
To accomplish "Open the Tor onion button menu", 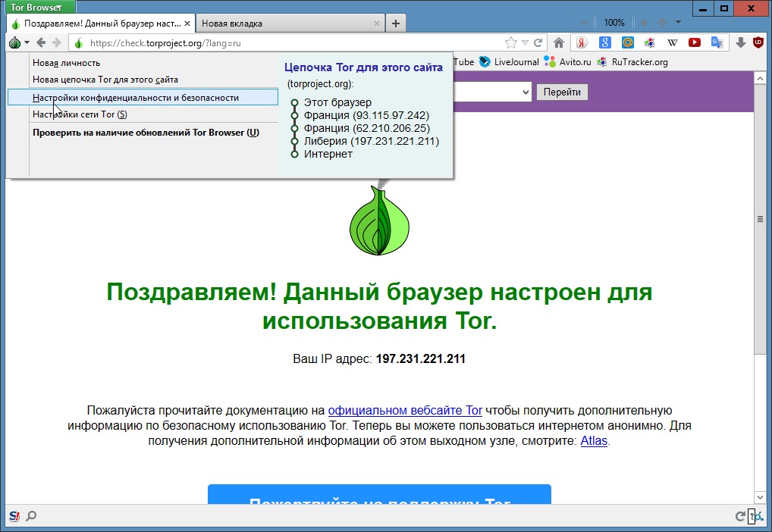I will 19,42.
